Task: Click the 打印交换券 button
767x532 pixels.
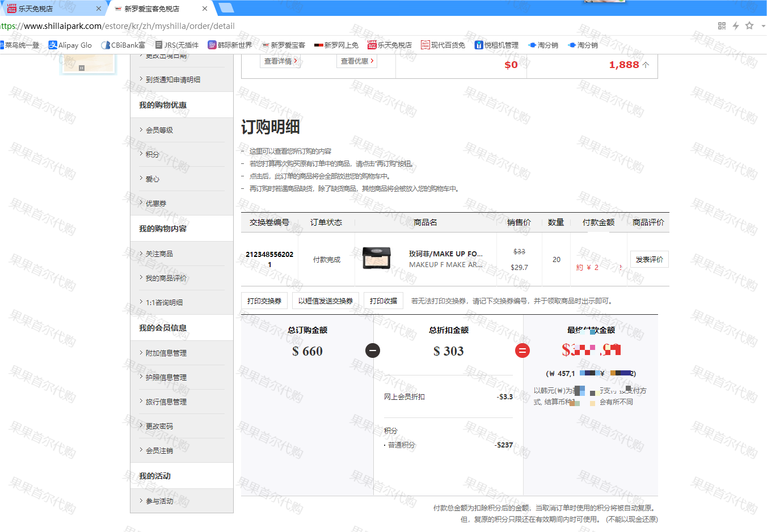Action: point(264,301)
